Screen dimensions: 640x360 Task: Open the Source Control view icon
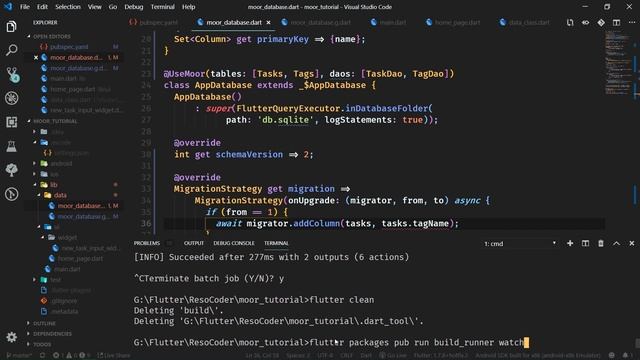coord(12,74)
